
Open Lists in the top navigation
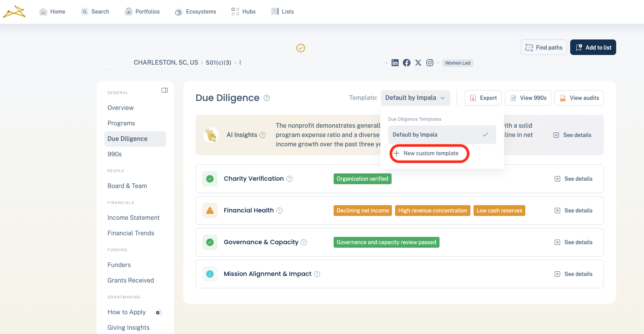pos(283,12)
